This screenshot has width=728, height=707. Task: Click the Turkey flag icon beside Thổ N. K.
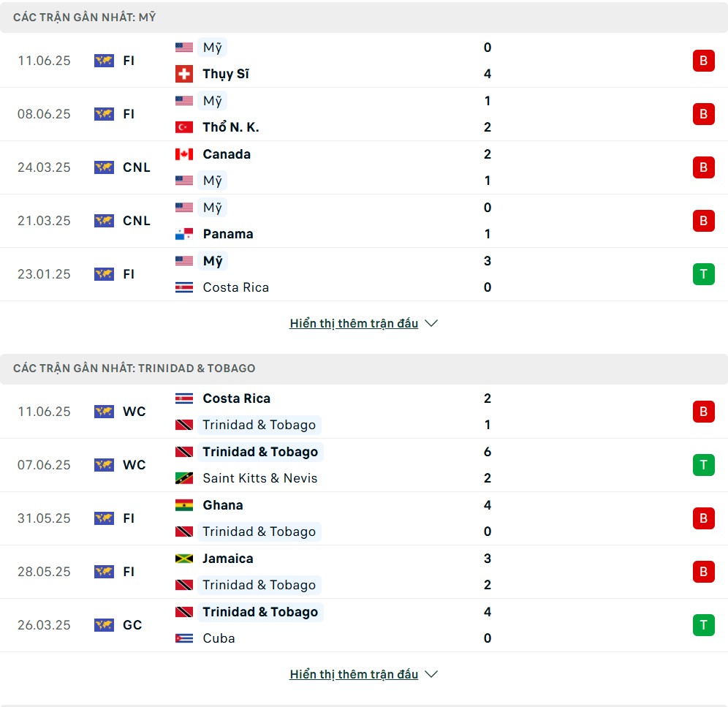(x=184, y=127)
